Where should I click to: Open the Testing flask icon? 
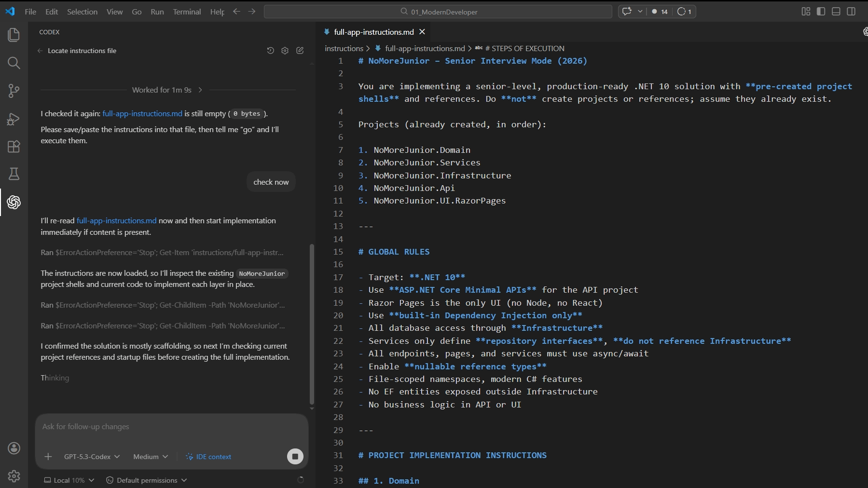tap(14, 174)
